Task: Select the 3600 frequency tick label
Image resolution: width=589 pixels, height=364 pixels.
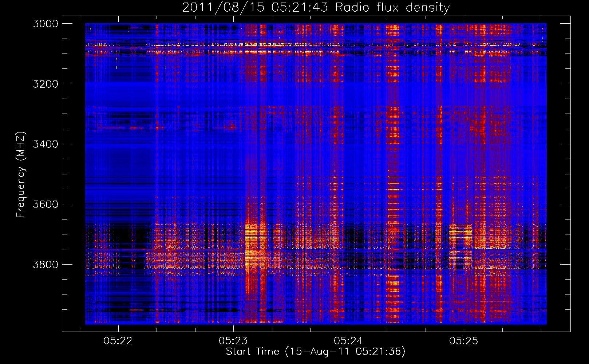Action: pos(46,204)
